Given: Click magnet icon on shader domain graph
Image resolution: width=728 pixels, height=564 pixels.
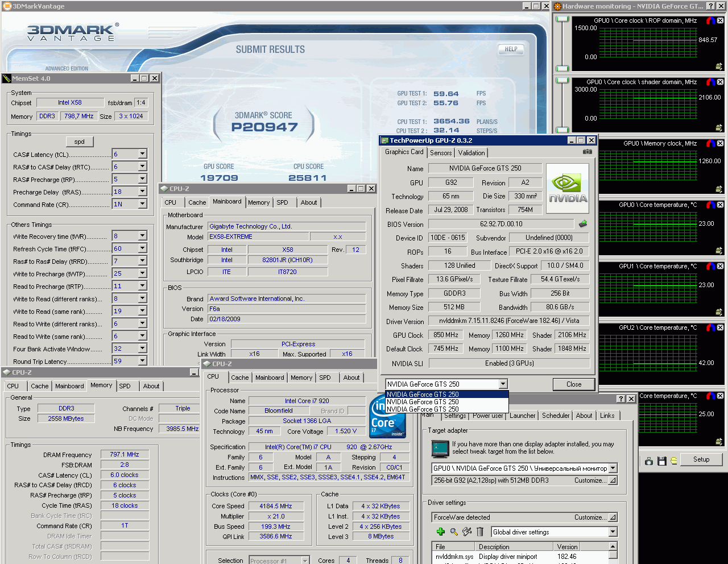Looking at the screenshot, I should point(711,82).
